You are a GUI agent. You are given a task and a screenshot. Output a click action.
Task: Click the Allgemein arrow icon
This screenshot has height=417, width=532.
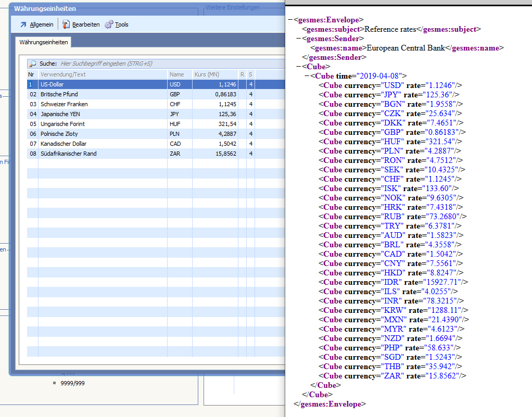tap(23, 24)
